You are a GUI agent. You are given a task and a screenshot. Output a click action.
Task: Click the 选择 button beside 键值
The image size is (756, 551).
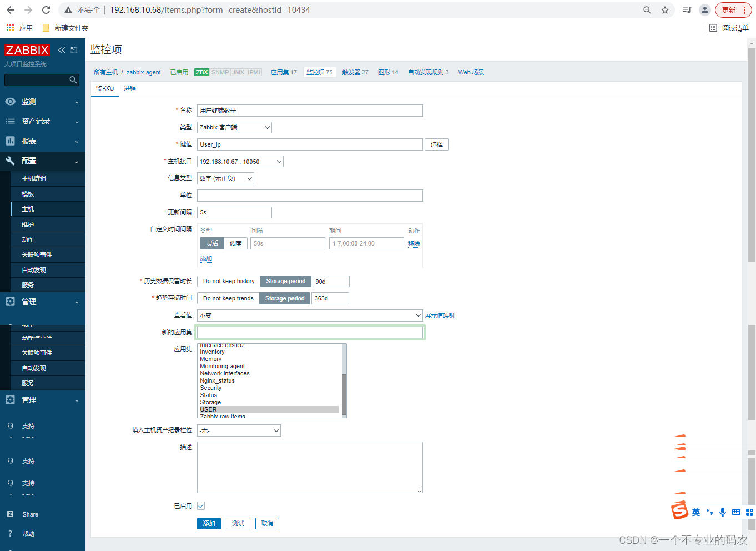pos(437,144)
